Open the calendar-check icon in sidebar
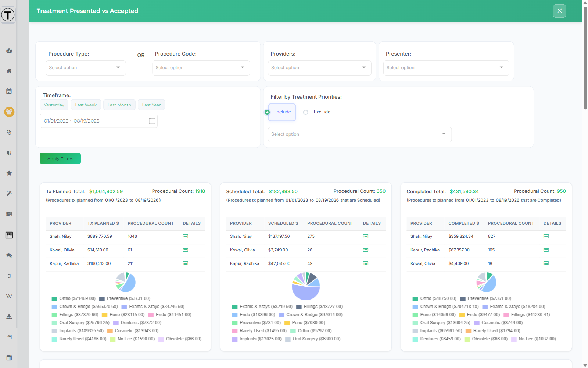 pos(9,91)
